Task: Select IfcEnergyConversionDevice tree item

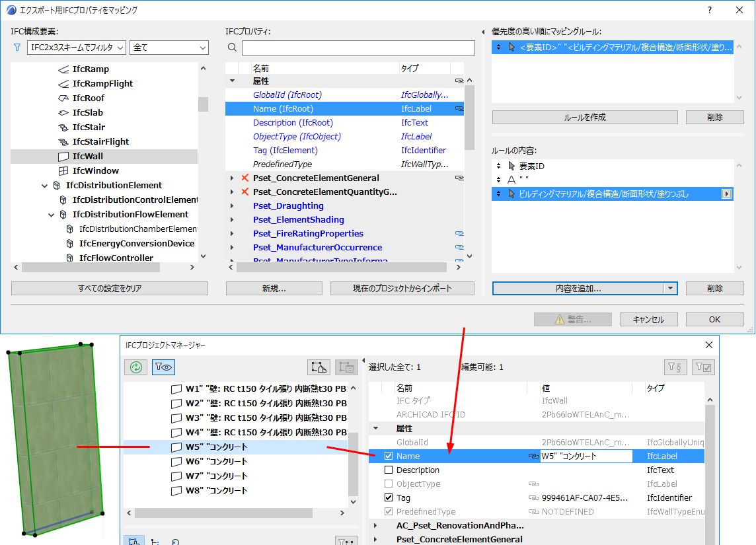Action: point(137,243)
